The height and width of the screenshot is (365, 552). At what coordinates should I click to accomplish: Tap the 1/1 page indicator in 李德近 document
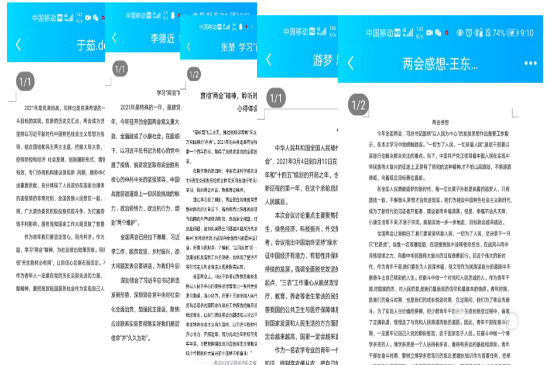pyautogui.click(x=120, y=69)
